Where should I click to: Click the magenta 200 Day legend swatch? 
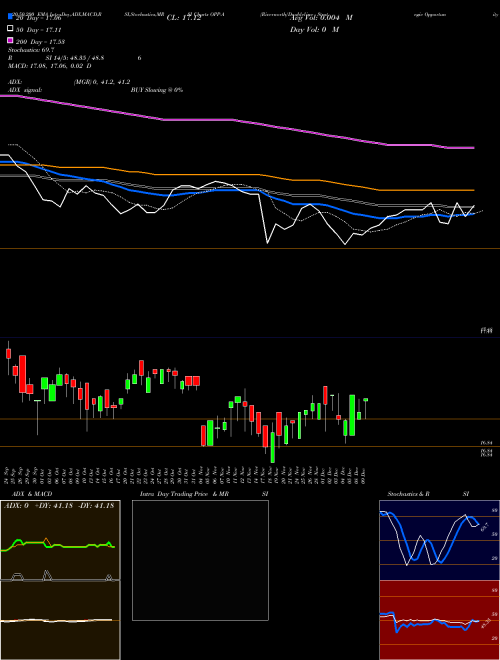pos(10,41)
